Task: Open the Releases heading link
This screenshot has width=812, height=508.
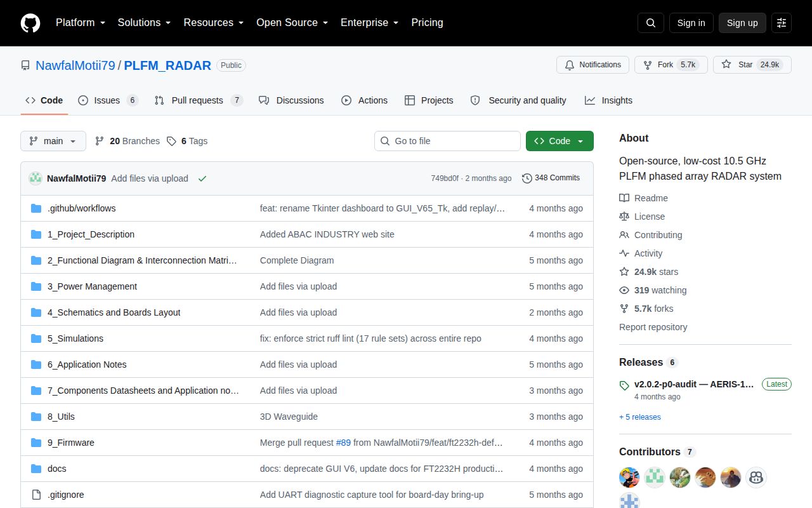Action: point(648,362)
